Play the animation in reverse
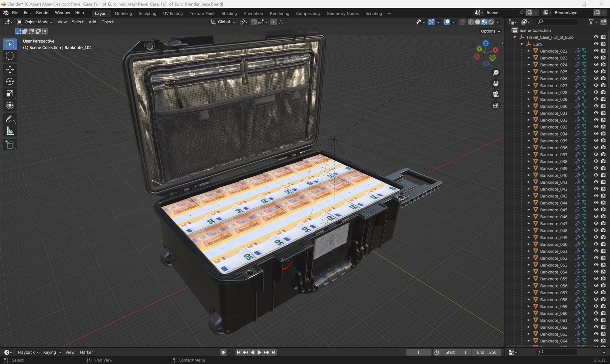 click(x=252, y=352)
